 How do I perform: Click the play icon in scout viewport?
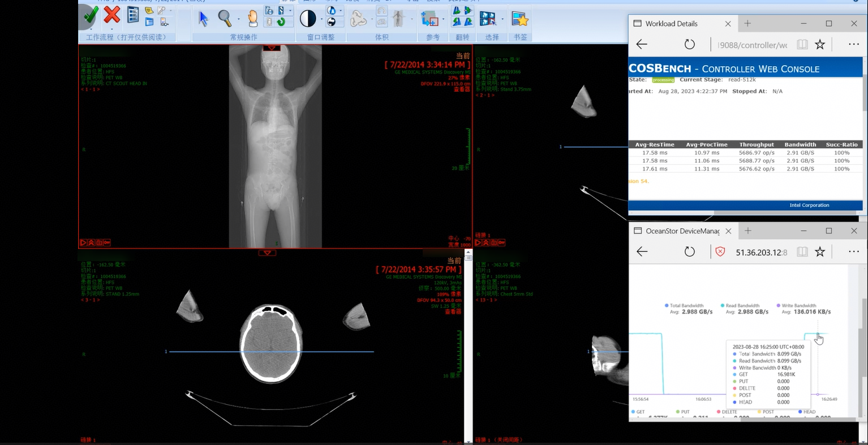(x=83, y=242)
